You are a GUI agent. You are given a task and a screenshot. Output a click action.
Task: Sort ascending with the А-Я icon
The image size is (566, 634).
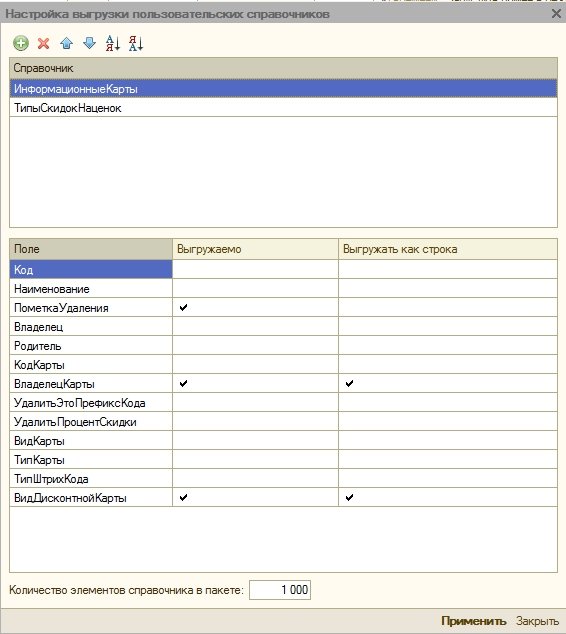click(113, 43)
